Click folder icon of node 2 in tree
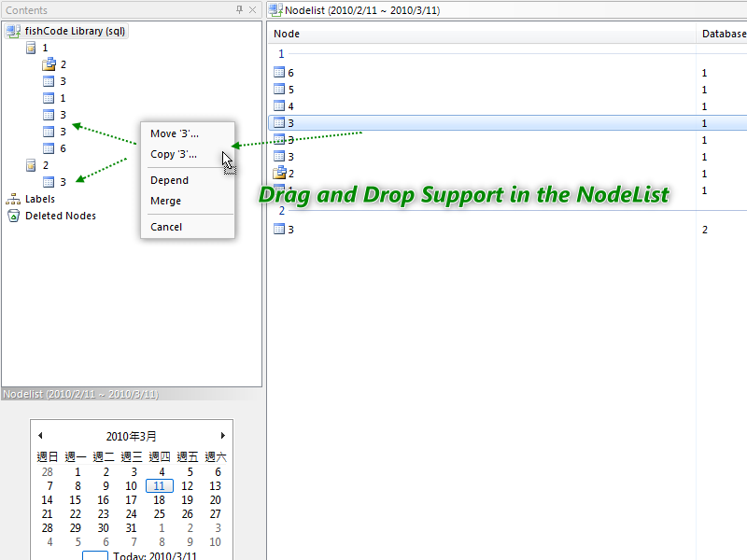The height and width of the screenshot is (560, 747). [x=49, y=64]
